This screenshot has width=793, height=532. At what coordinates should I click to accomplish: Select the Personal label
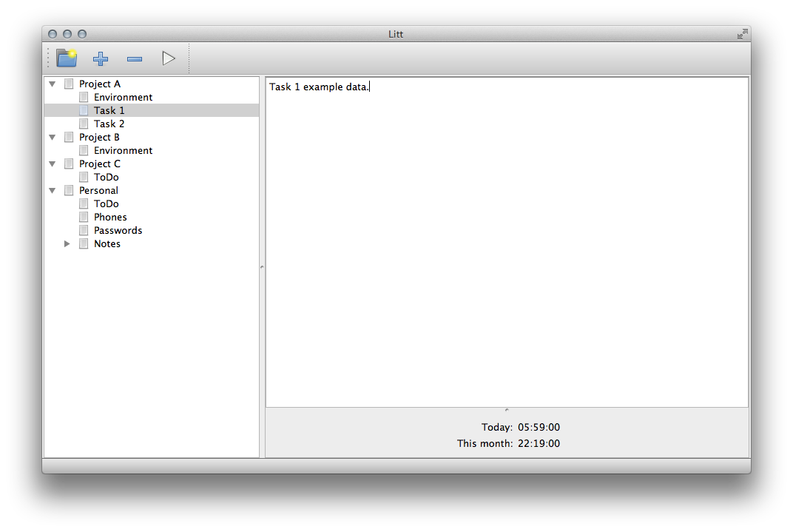pyautogui.click(x=98, y=191)
